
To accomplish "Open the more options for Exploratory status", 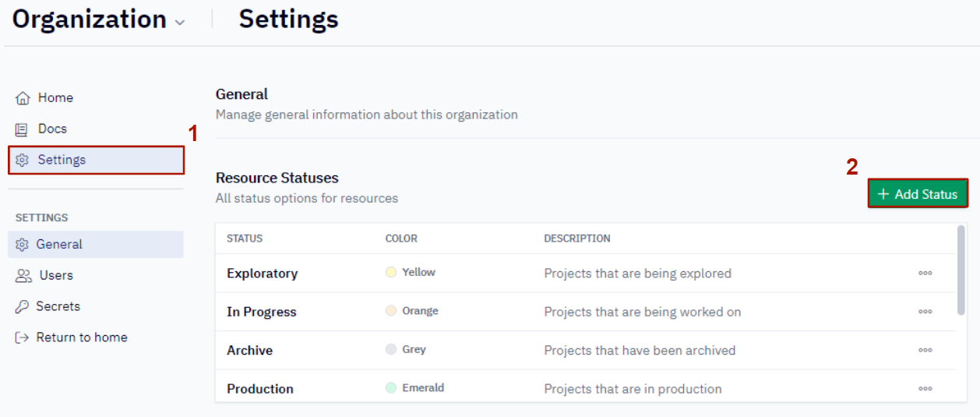I will click(x=925, y=274).
